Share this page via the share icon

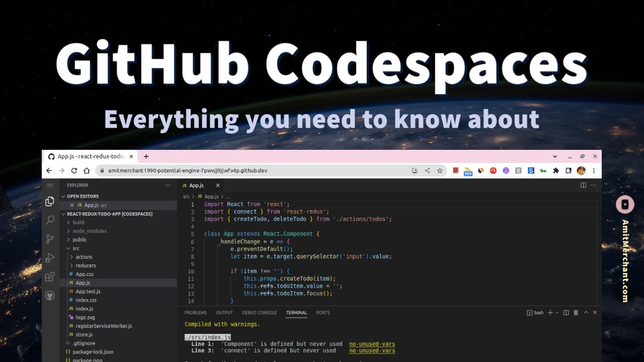[427, 170]
